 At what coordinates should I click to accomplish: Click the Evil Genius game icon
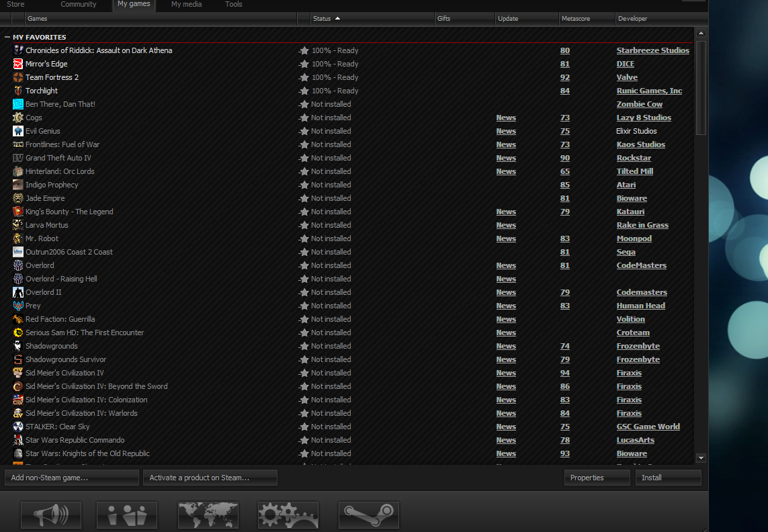pos(18,131)
